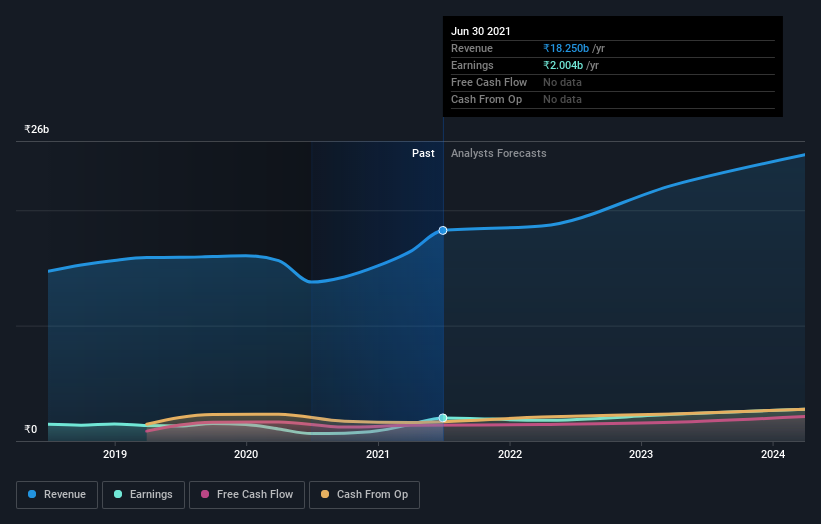Toggle the Cash From Op legend series

pos(364,495)
